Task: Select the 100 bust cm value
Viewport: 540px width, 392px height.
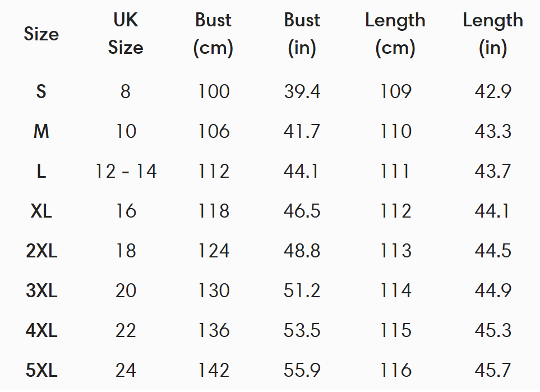Action: click(x=213, y=91)
